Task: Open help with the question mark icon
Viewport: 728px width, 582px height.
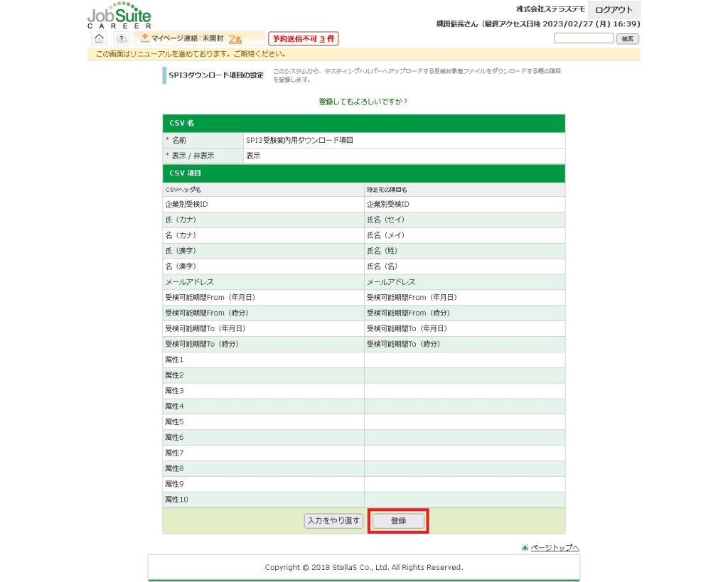Action: point(122,38)
